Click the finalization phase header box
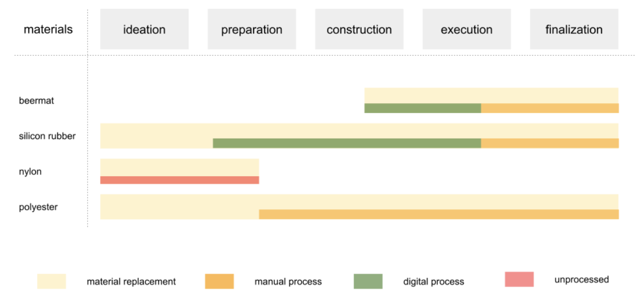This screenshot has height=297, width=644. tap(573, 29)
